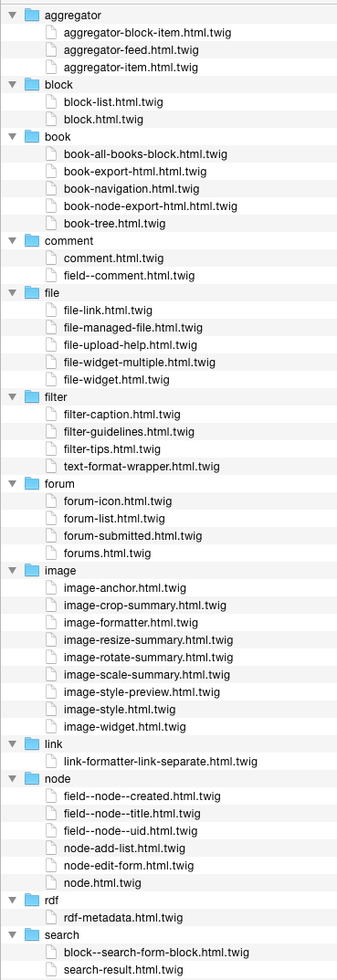This screenshot has width=337, height=980.
Task: Select the rdf folder name
Action: pyautogui.click(x=50, y=900)
